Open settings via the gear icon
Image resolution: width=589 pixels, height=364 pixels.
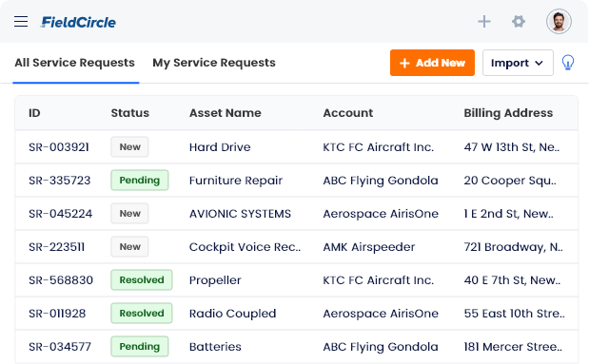[519, 22]
